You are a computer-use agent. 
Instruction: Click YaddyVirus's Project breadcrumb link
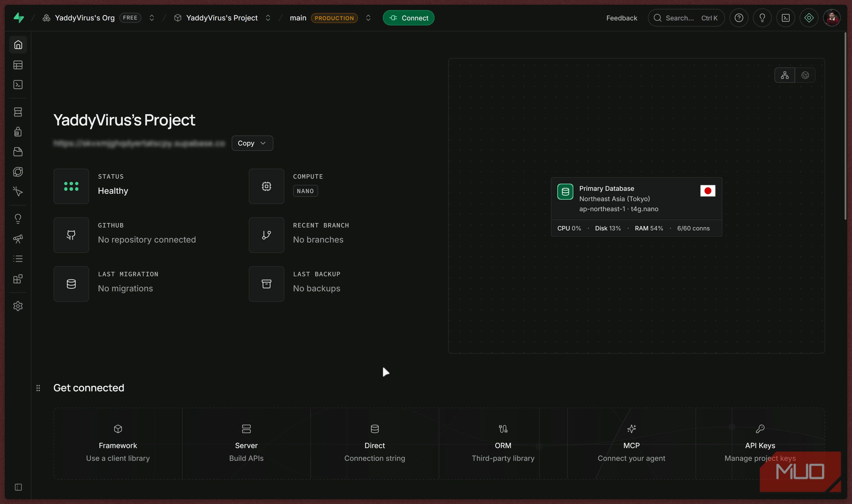222,18
